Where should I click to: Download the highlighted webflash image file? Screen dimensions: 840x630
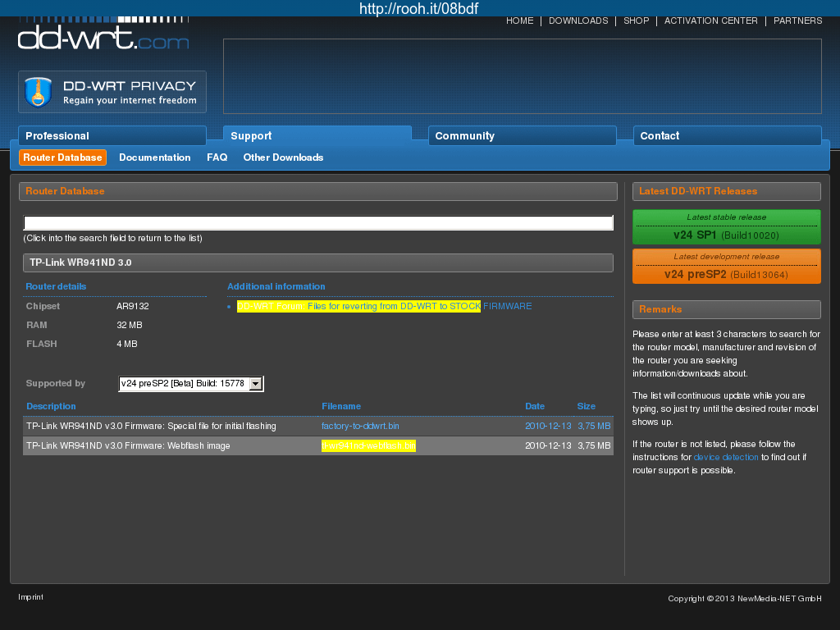tap(368, 446)
